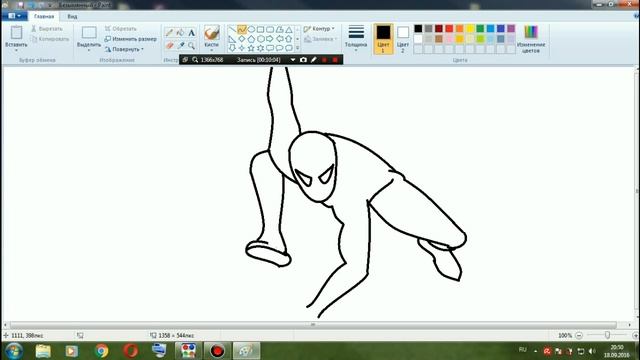Select the Color picker eyedropper tool
This screenshot has height=360, width=640.
[180, 45]
